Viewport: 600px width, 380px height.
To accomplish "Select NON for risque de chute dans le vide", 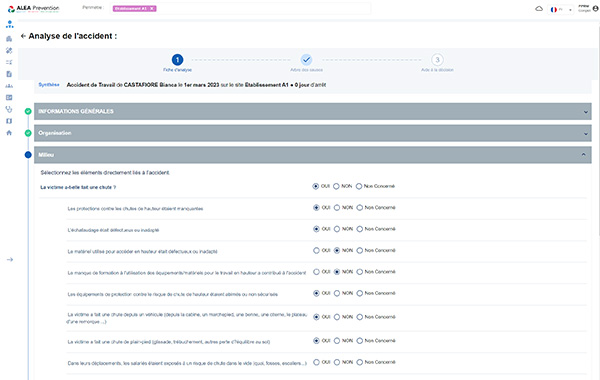I will 337,362.
